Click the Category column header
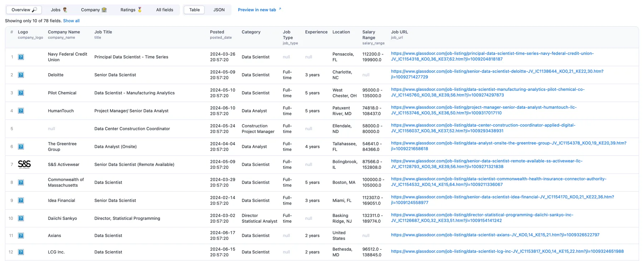 coord(251,32)
